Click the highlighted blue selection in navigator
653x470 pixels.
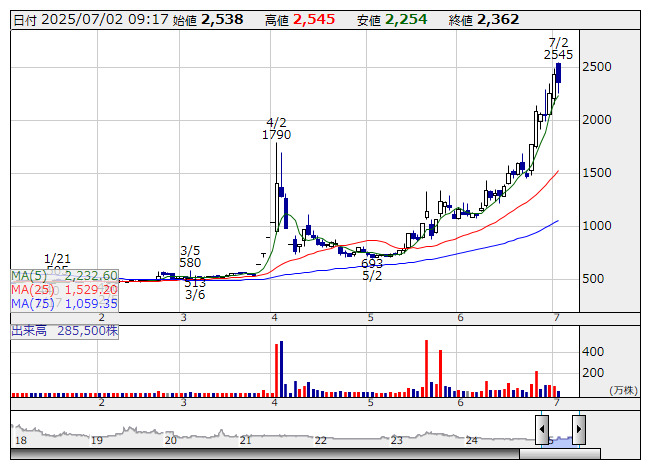(560, 436)
